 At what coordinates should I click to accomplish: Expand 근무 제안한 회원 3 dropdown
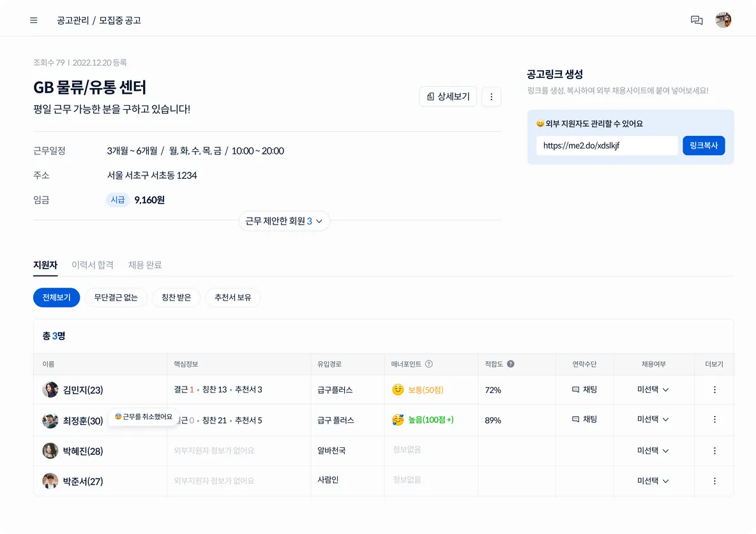click(284, 221)
